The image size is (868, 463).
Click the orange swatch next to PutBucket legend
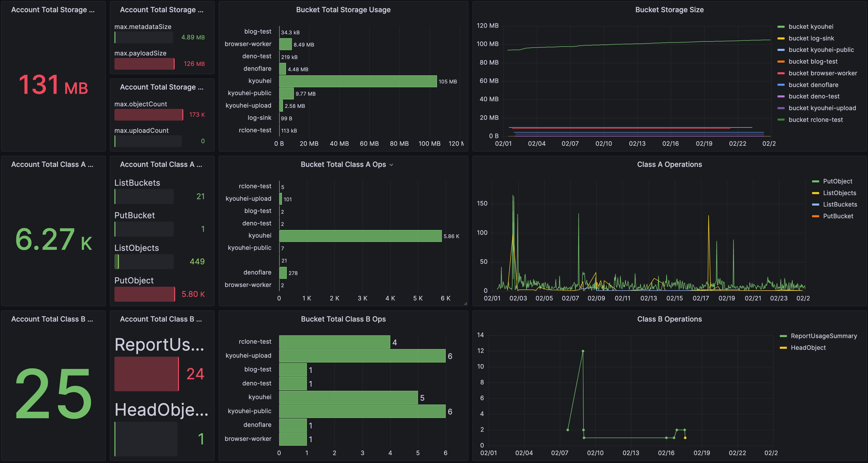(815, 216)
